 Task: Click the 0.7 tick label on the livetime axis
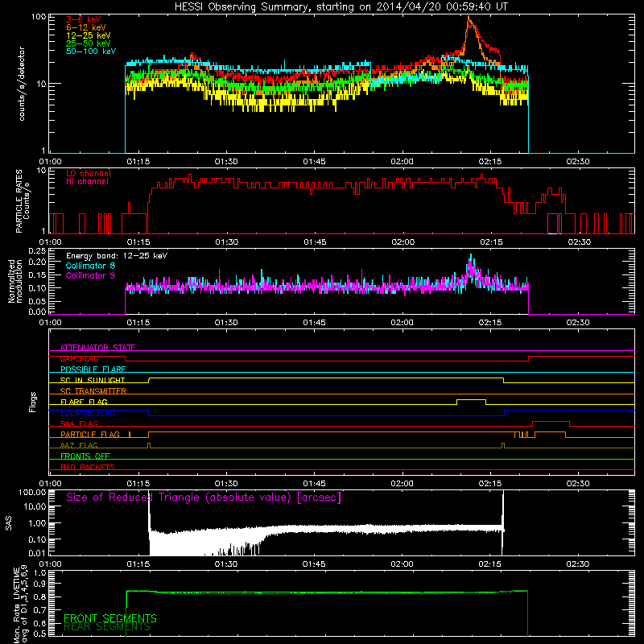click(x=39, y=610)
